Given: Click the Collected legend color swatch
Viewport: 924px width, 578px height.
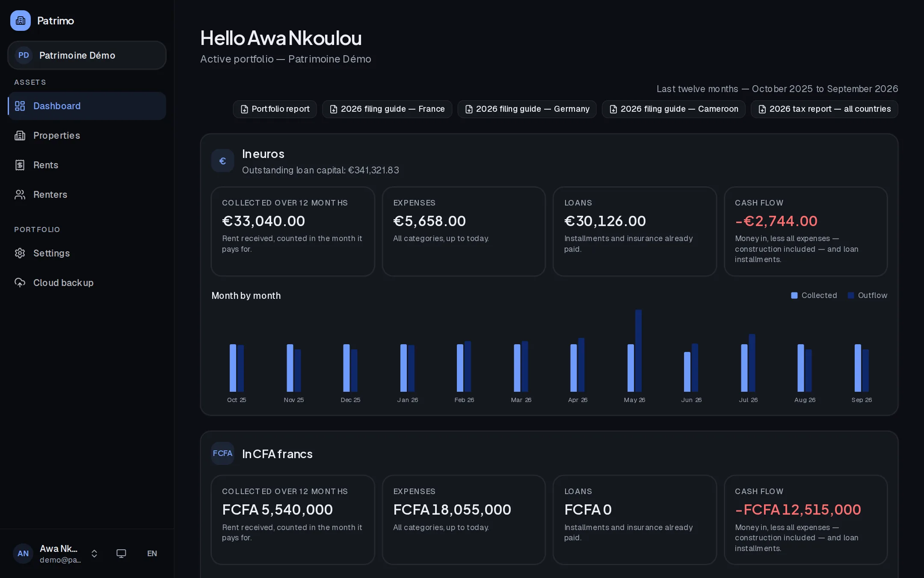Looking at the screenshot, I should click(794, 295).
